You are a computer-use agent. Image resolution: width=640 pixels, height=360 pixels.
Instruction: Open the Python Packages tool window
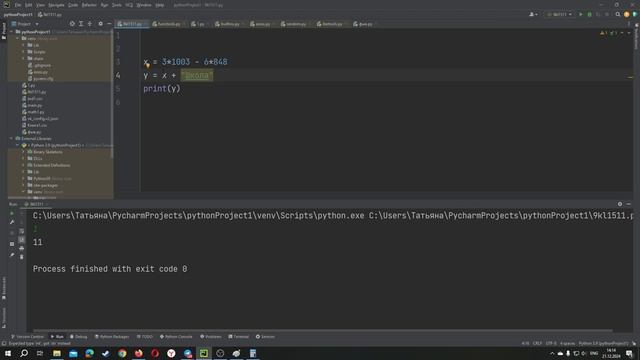click(x=112, y=337)
